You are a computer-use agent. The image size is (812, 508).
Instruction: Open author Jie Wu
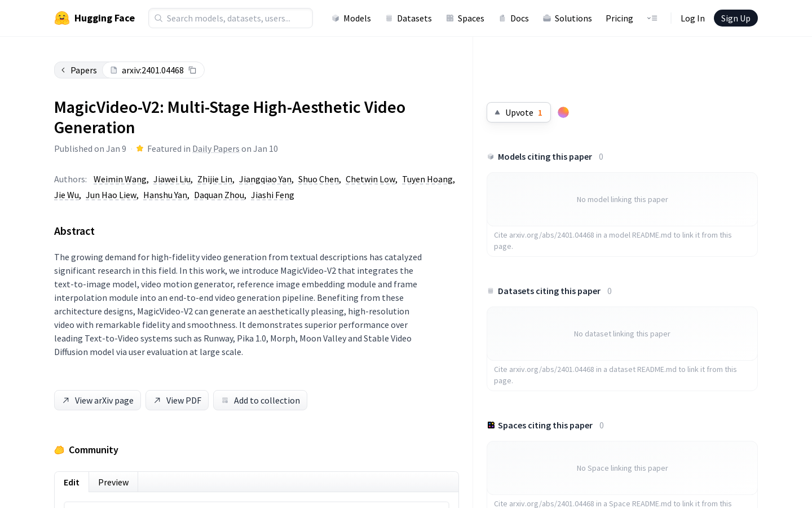[67, 195]
